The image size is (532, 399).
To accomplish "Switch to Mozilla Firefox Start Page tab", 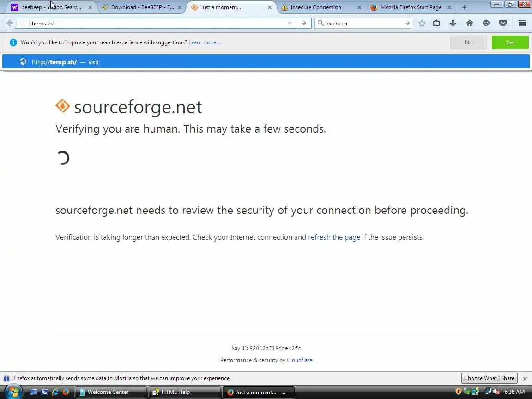I will tap(411, 7).
